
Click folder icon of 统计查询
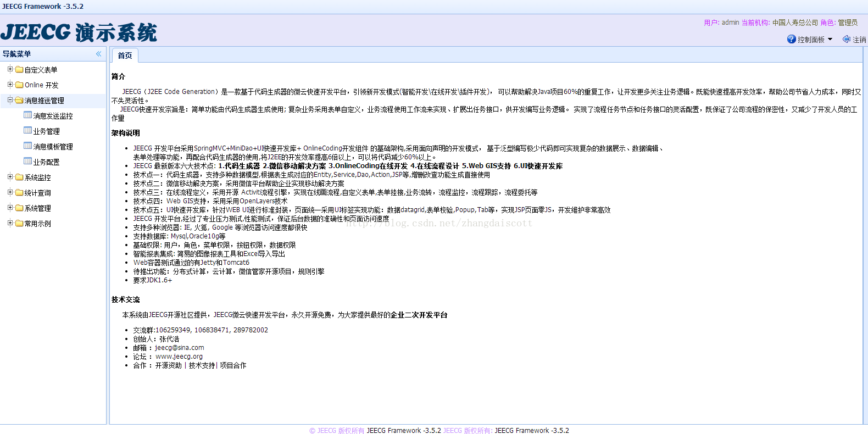click(x=19, y=193)
